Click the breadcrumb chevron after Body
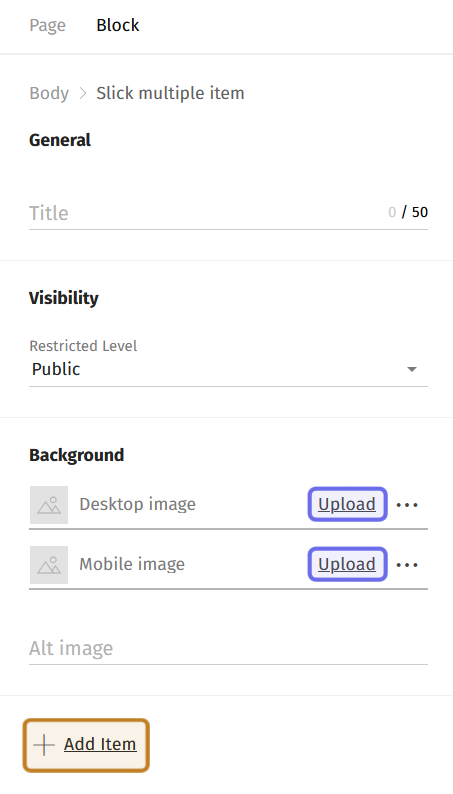This screenshot has width=453, height=794. click(83, 93)
